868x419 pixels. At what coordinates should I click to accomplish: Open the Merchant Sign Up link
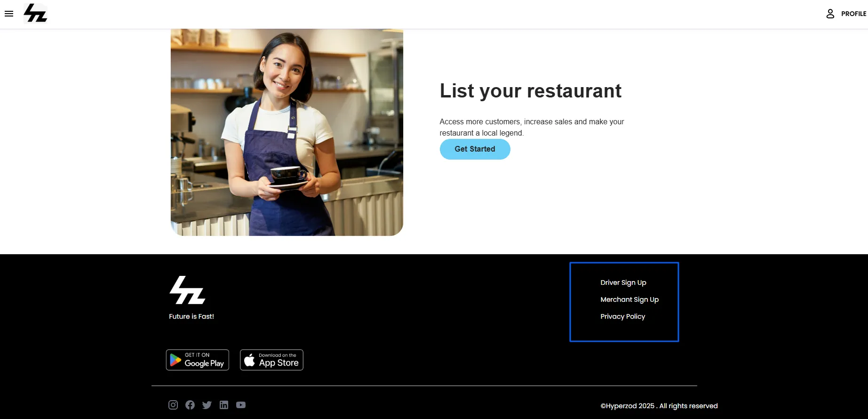click(629, 299)
